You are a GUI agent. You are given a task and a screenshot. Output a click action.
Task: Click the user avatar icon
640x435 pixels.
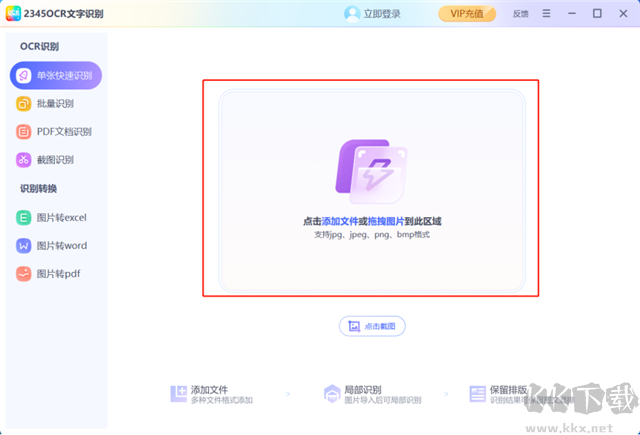(351, 13)
